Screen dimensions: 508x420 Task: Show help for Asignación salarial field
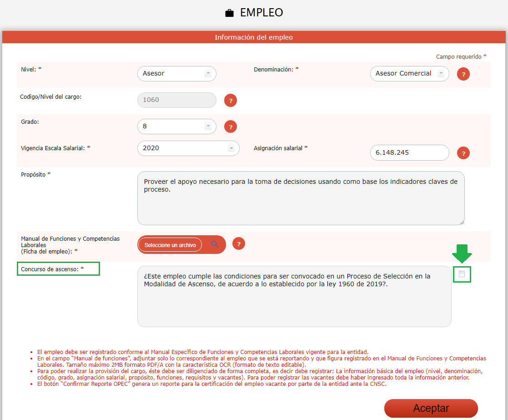[463, 153]
